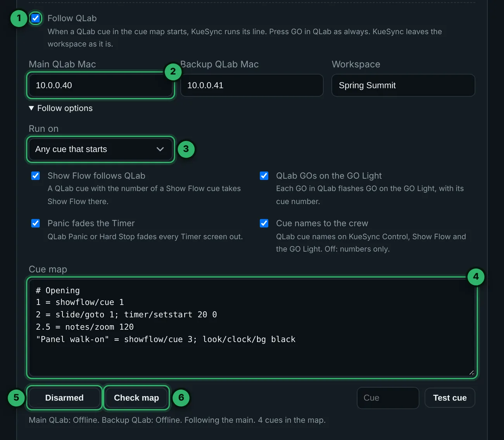Edit the Backup QLab Mac address field
Screen dimensions: 504x440
(252, 85)
